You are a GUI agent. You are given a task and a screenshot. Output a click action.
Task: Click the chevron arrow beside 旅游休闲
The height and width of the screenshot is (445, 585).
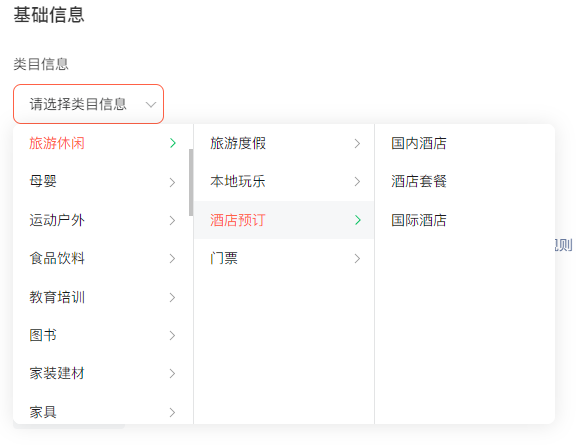(x=172, y=143)
